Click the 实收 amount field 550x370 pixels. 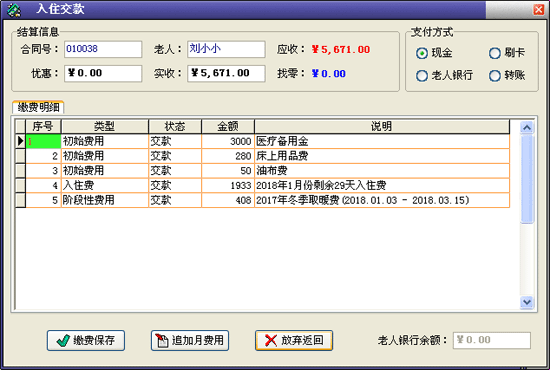[x=226, y=74]
